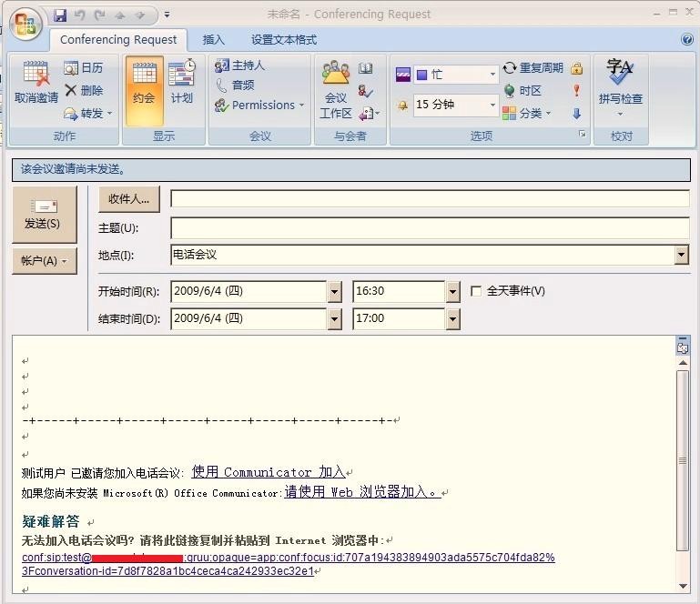Toggle high importance red exclamation mark
The width and height of the screenshot is (700, 604).
click(576, 91)
